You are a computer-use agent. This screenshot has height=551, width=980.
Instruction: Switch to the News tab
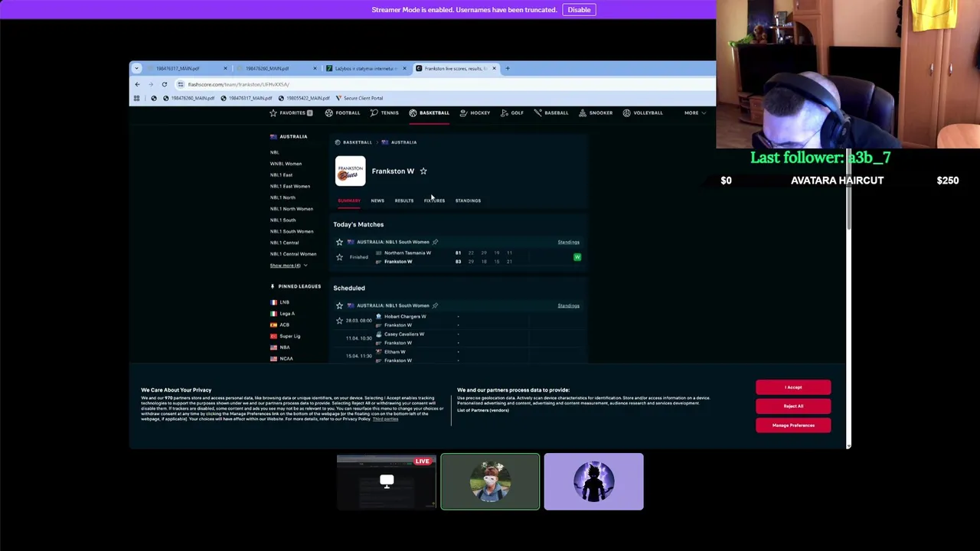pos(377,201)
